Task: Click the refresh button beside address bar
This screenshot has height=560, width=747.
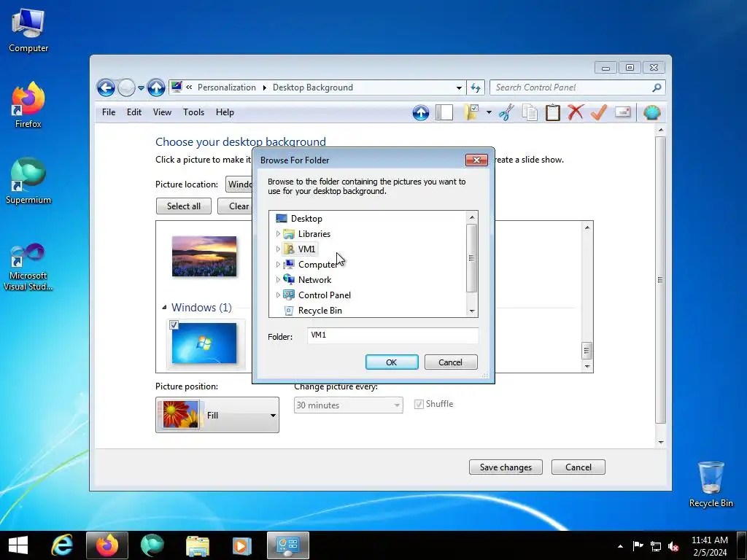Action: pyautogui.click(x=476, y=87)
